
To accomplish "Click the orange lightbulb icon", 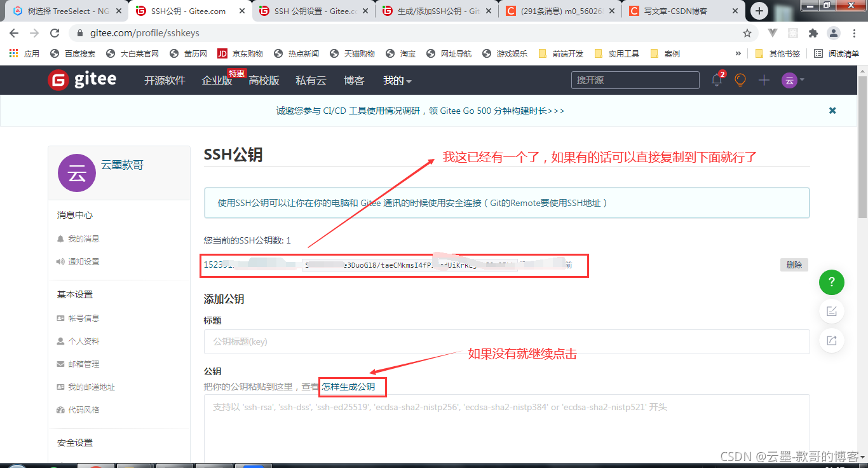I will [x=740, y=80].
